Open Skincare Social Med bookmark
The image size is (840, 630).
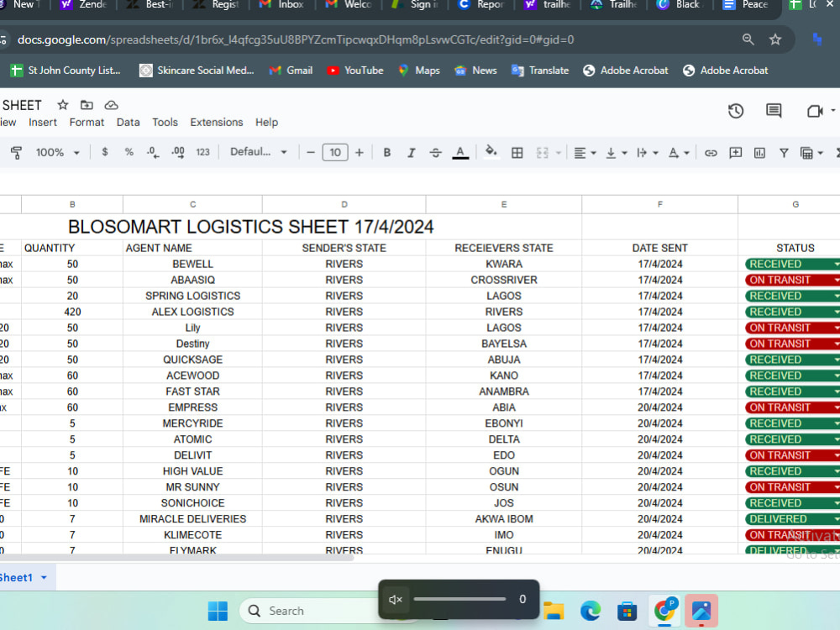point(197,71)
